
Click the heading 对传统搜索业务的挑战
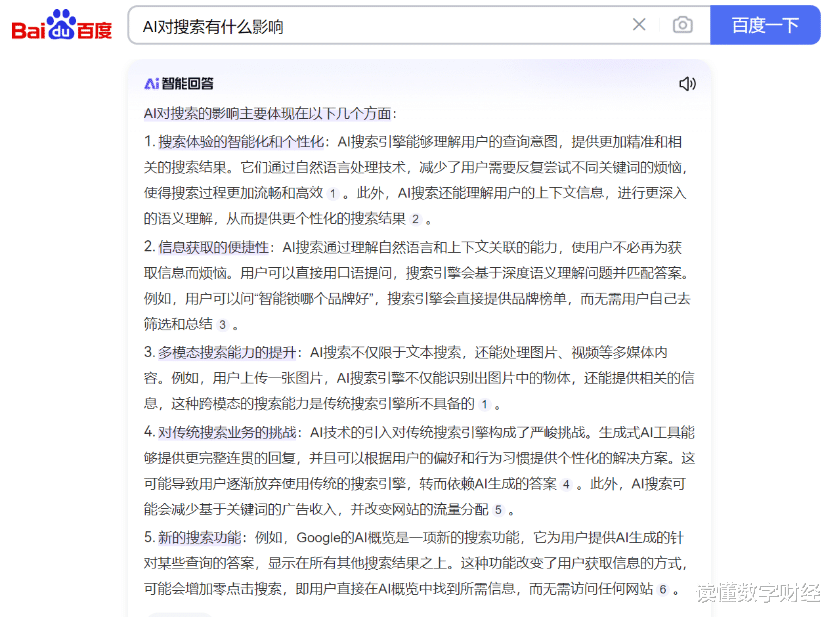point(227,433)
